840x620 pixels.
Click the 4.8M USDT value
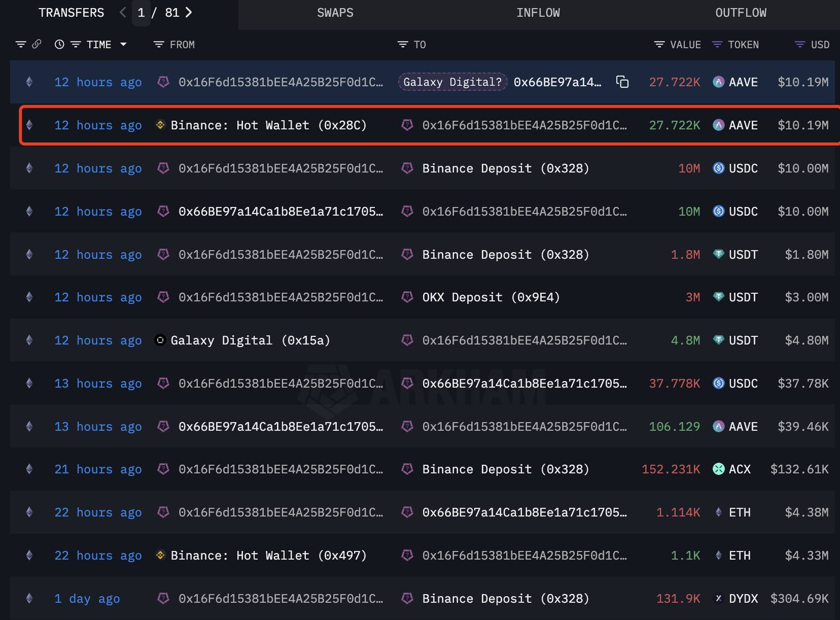coord(685,340)
